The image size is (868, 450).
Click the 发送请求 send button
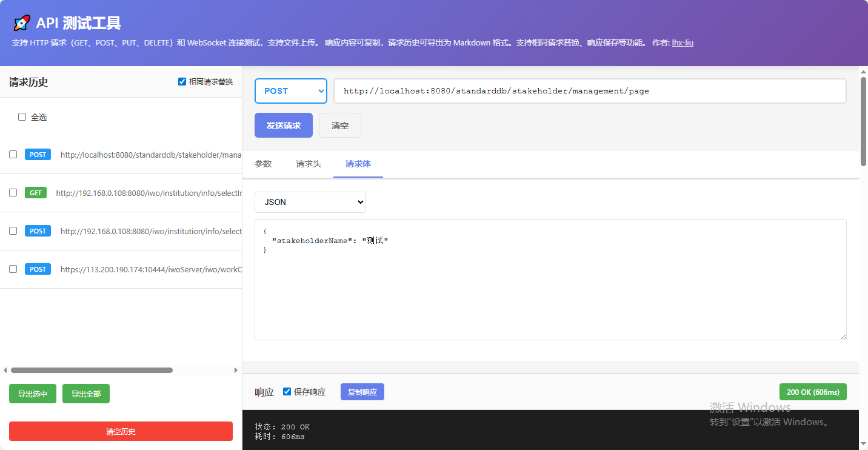[283, 125]
